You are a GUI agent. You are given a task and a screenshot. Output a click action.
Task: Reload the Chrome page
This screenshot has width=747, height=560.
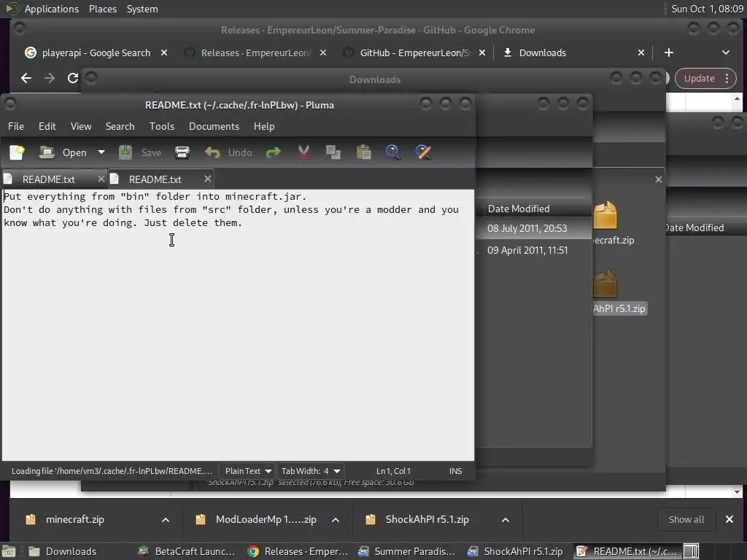click(x=72, y=78)
